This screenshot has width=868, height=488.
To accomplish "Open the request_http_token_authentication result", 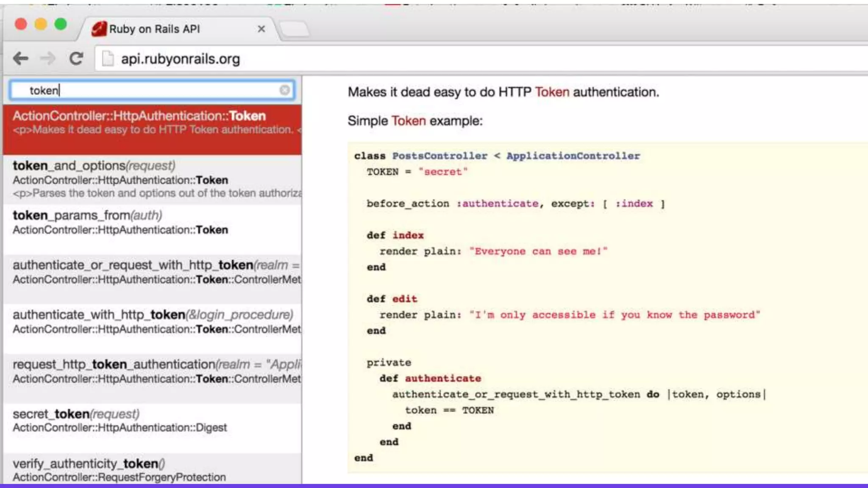I will (152, 378).
